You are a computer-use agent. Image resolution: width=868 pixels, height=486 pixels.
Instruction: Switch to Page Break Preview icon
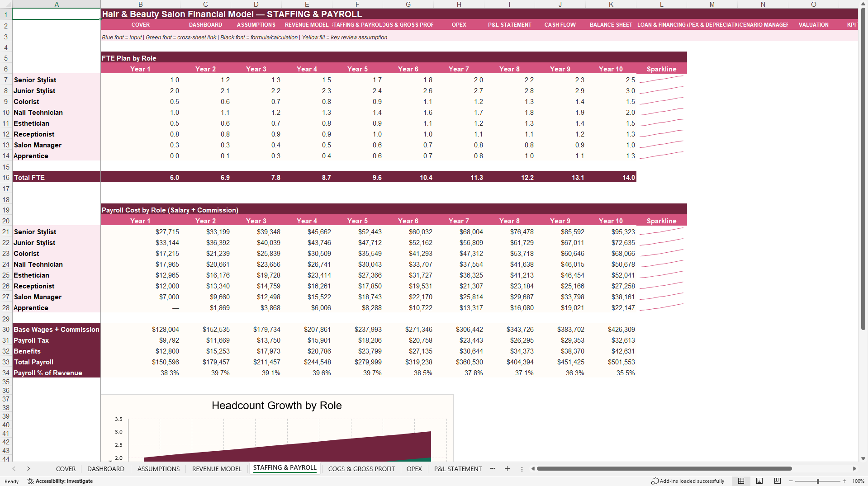pos(778,481)
